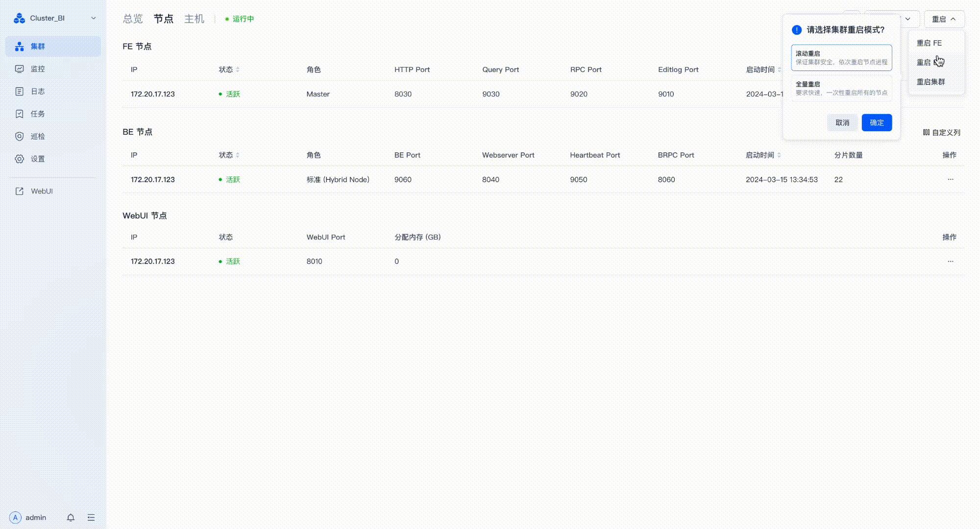Open the 日志 logs page
The height and width of the screenshot is (529, 980).
point(53,92)
